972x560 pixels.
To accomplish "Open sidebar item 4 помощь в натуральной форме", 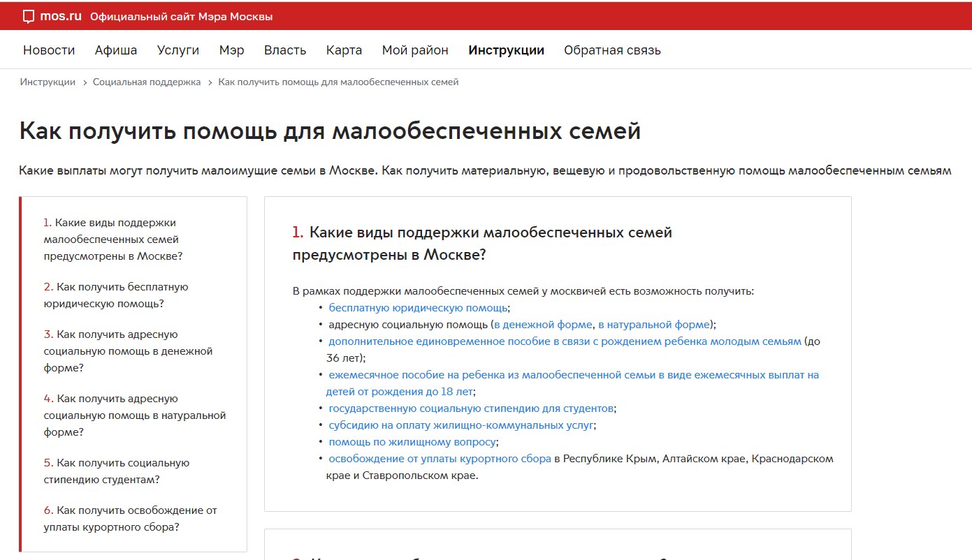I will [135, 415].
